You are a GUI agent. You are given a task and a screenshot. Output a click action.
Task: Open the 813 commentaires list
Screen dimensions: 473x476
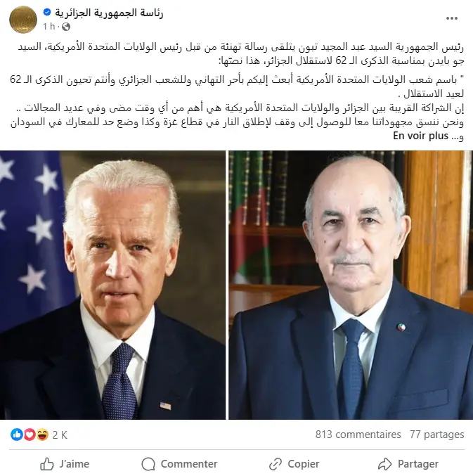pos(358,435)
